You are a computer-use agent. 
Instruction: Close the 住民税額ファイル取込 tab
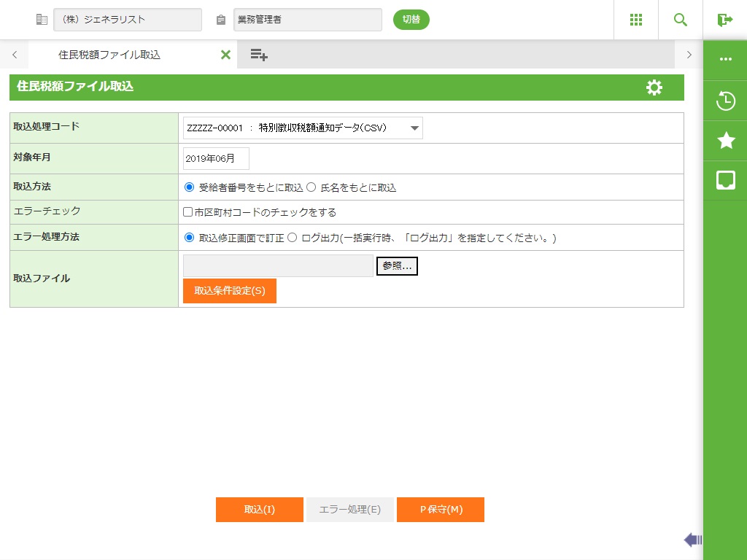[x=225, y=55]
